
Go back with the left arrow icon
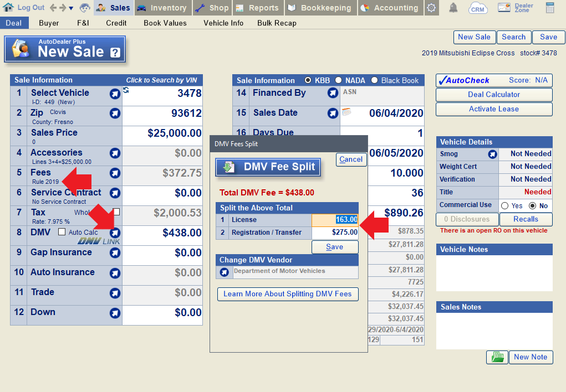pyautogui.click(x=53, y=8)
